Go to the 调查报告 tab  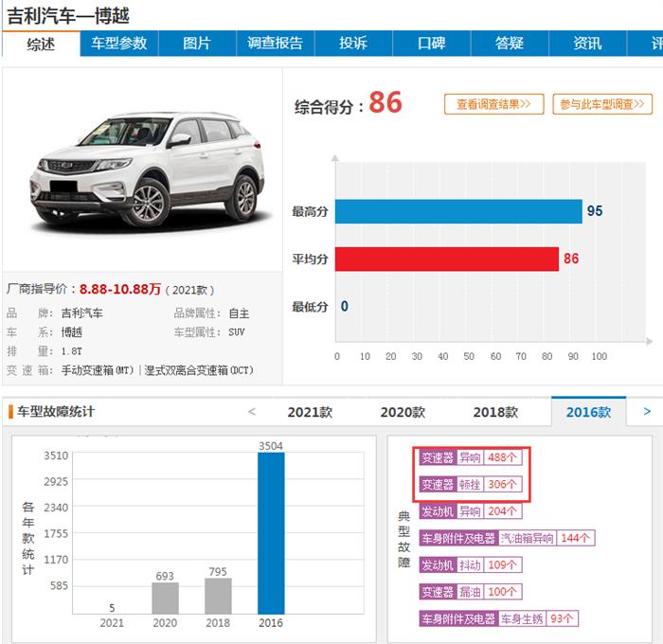point(276,44)
